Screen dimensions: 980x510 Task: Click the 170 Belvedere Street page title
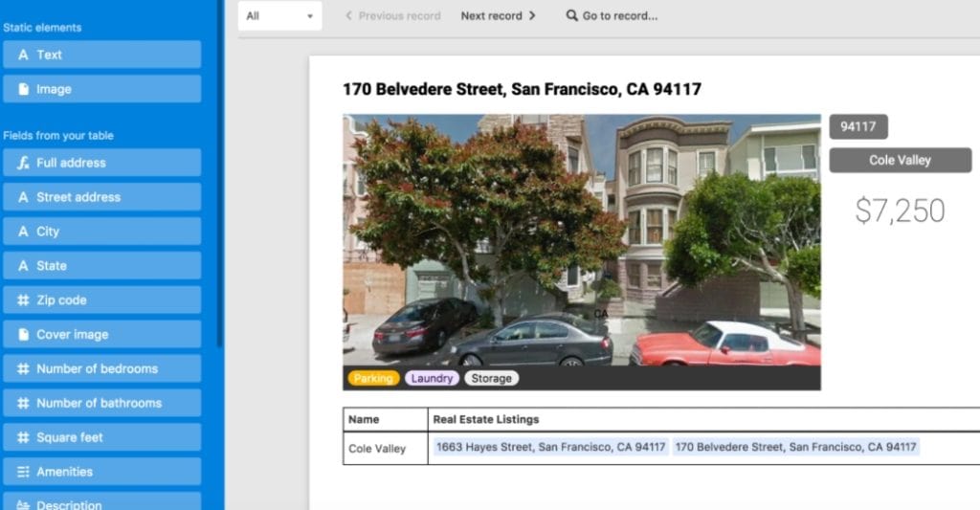click(522, 89)
